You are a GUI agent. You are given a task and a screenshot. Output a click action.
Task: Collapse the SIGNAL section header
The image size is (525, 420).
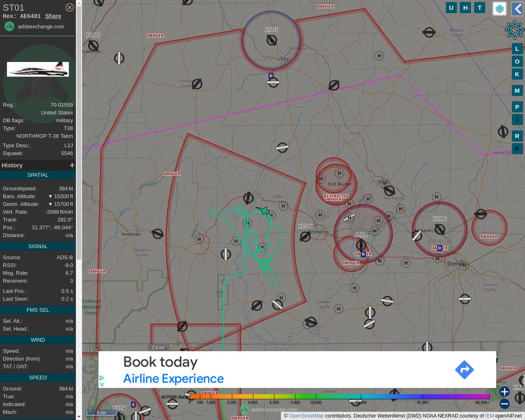click(x=38, y=246)
